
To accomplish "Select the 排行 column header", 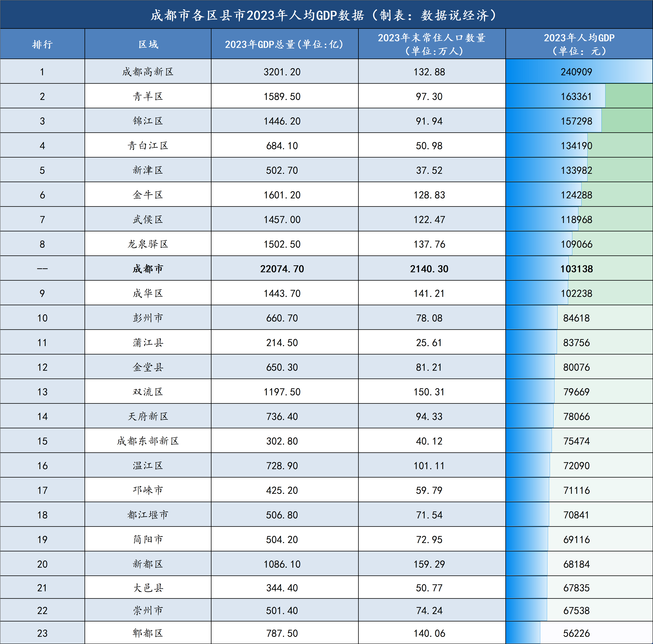I will [x=43, y=44].
